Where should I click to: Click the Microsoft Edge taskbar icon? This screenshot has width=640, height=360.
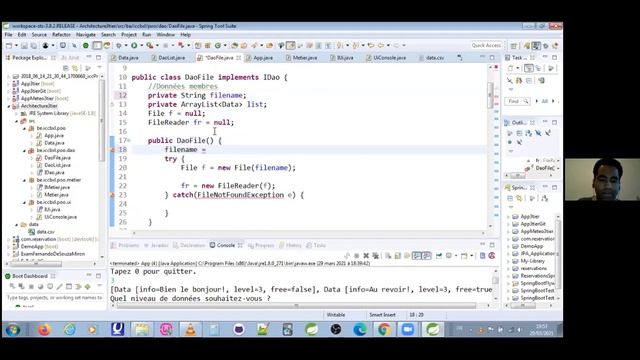coord(360,329)
